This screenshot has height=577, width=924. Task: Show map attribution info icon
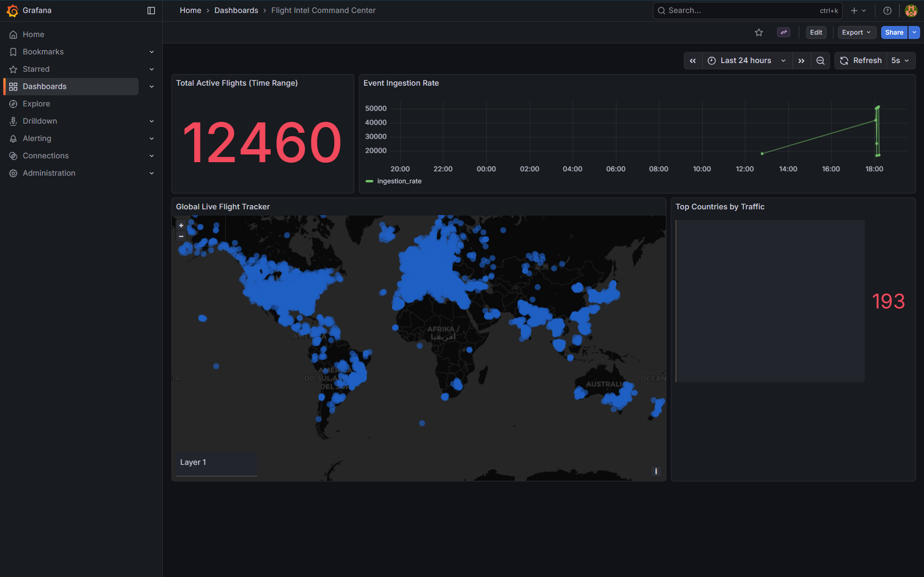[656, 471]
